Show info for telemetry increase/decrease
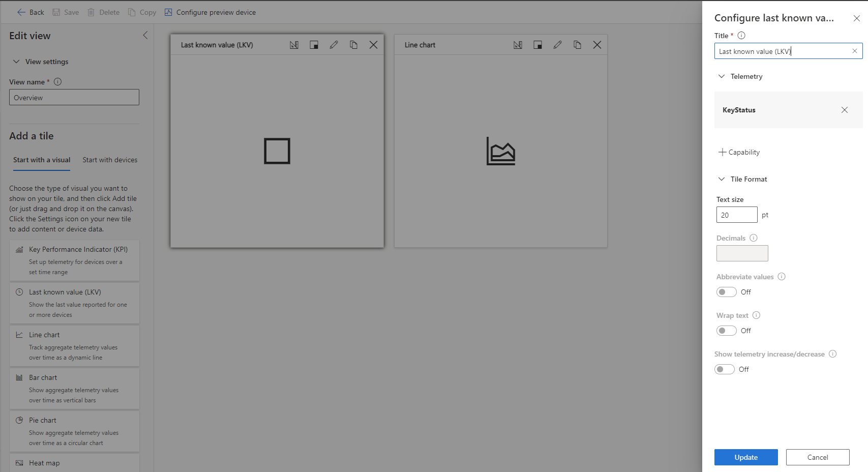The width and height of the screenshot is (868, 472). point(832,353)
